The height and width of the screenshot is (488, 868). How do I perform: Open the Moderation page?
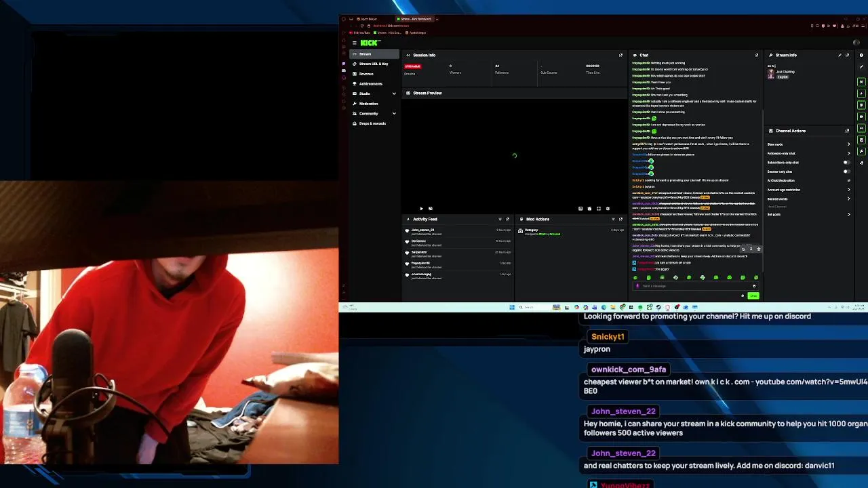[373, 104]
